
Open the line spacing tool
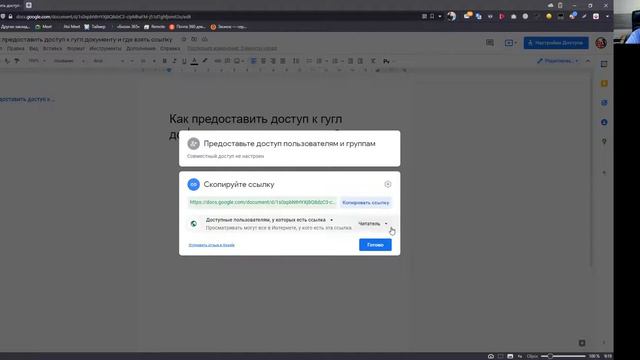point(296,61)
